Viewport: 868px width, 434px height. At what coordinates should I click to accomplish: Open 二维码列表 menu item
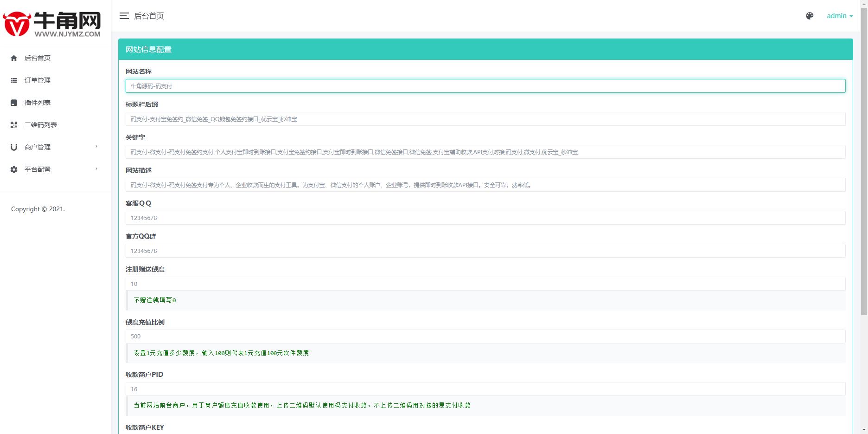[x=56, y=125]
